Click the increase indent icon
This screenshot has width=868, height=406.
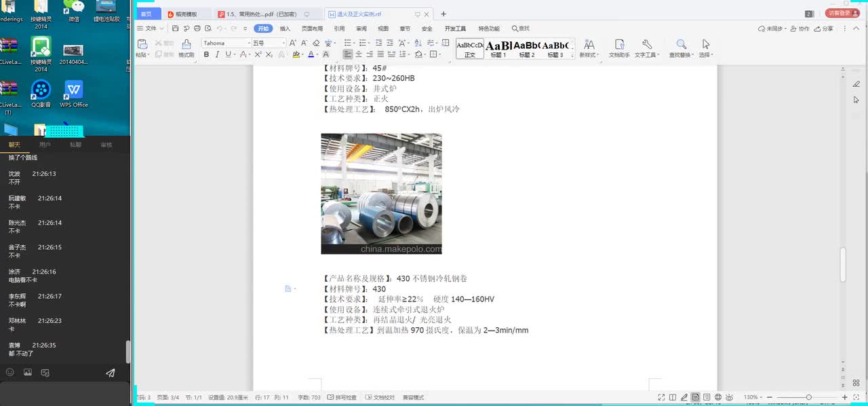tap(390, 43)
